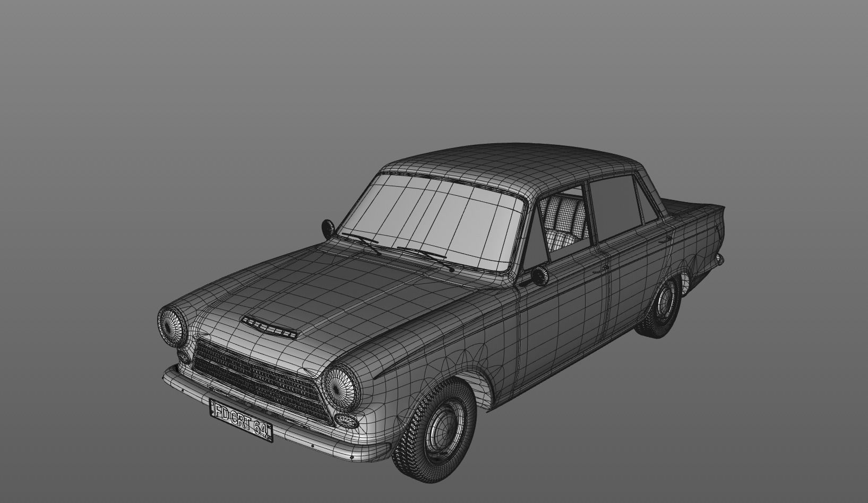The image size is (868, 503).
Task: Select the FD CRT 64 license plate
Action: [x=241, y=419]
